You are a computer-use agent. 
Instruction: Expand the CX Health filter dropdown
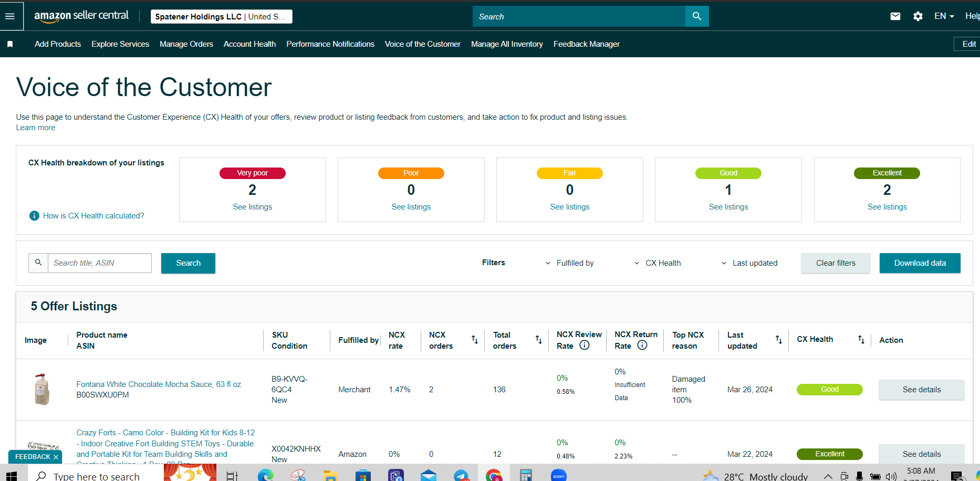click(x=657, y=263)
